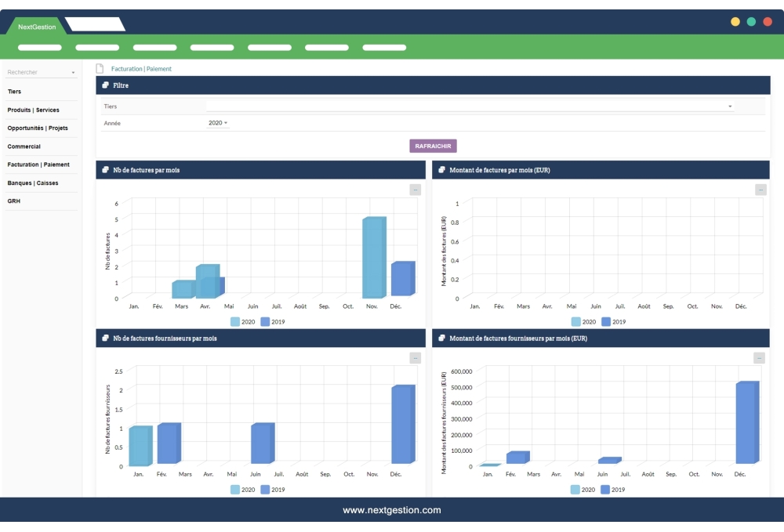This screenshot has width=784, height=532.
Task: Open options button on Montant de factures chart
Action: [x=760, y=190]
